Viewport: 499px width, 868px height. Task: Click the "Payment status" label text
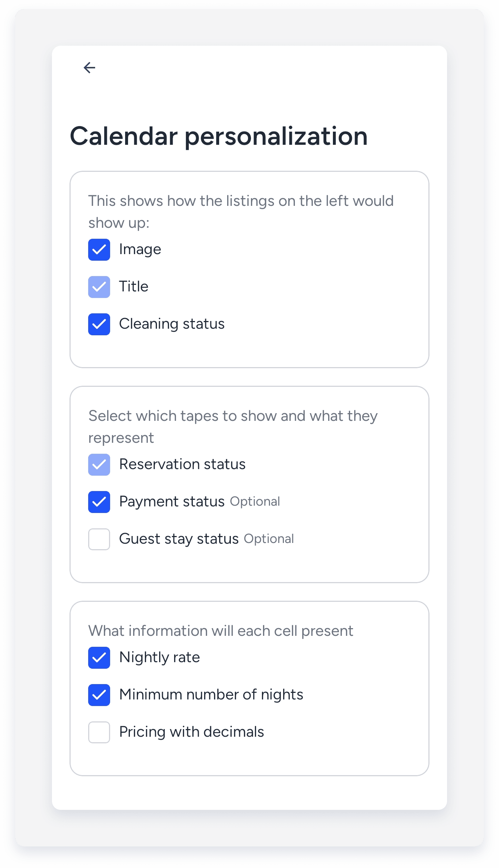tap(172, 502)
